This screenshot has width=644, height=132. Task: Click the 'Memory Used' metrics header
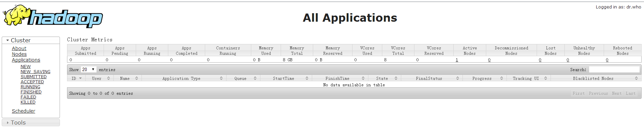[x=266, y=51]
